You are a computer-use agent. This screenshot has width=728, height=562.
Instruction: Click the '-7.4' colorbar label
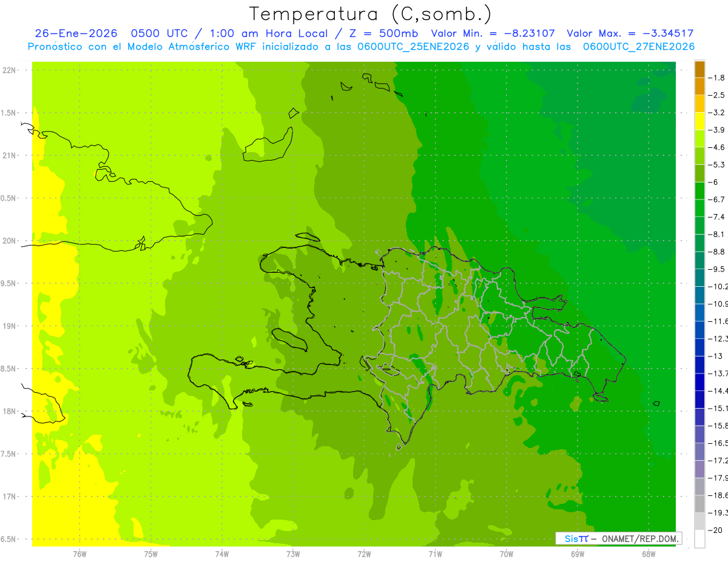[718, 217]
